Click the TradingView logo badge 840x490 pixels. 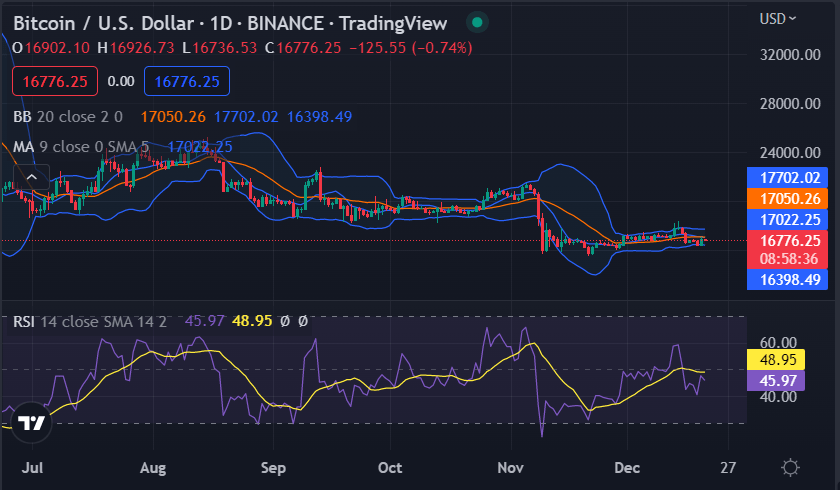click(31, 423)
